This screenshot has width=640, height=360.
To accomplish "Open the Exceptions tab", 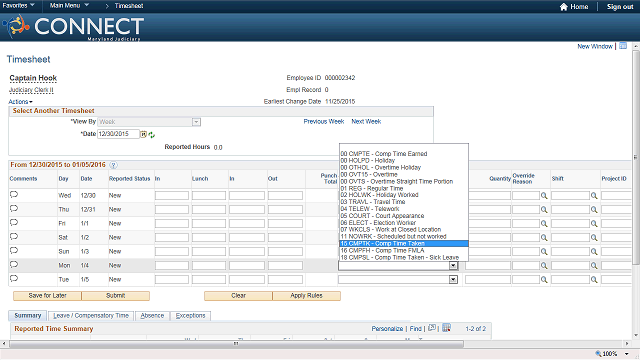I will click(x=191, y=316).
